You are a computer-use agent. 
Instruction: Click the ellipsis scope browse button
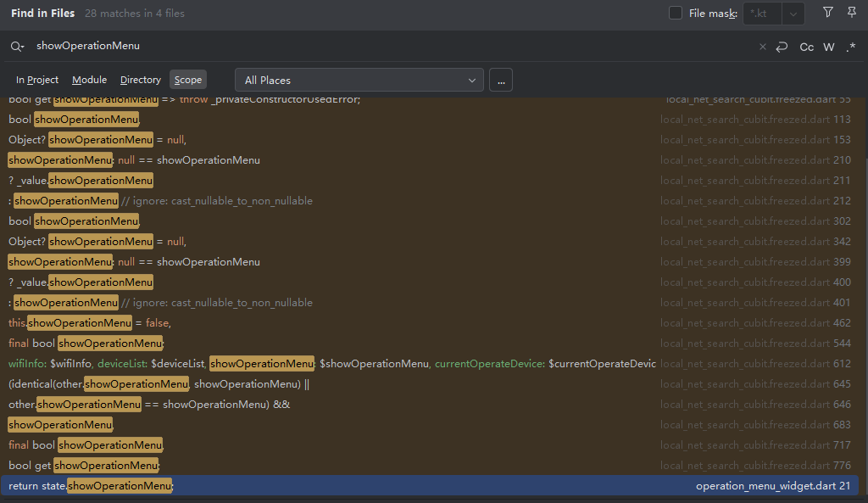pos(501,80)
